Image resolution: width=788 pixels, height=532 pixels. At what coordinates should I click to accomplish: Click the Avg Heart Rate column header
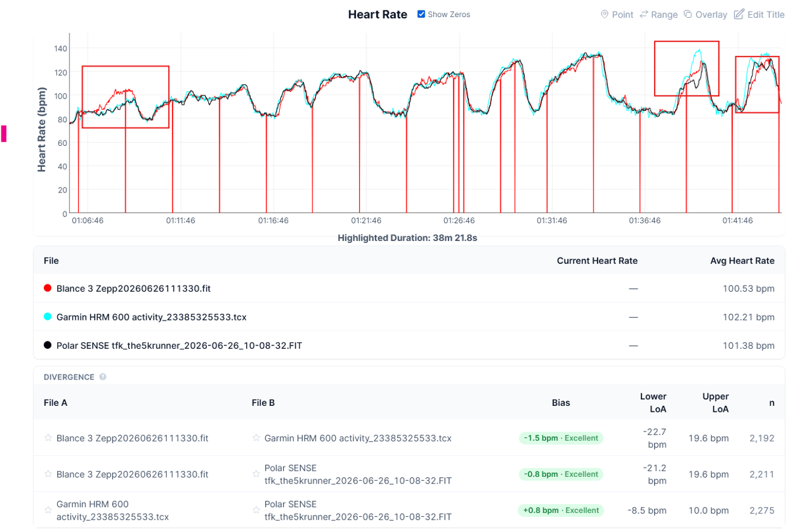click(743, 261)
